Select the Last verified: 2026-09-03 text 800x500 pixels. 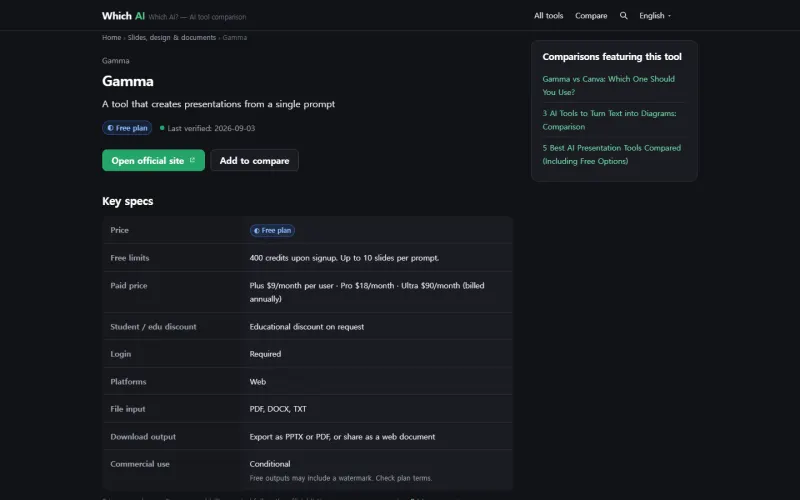(x=211, y=128)
